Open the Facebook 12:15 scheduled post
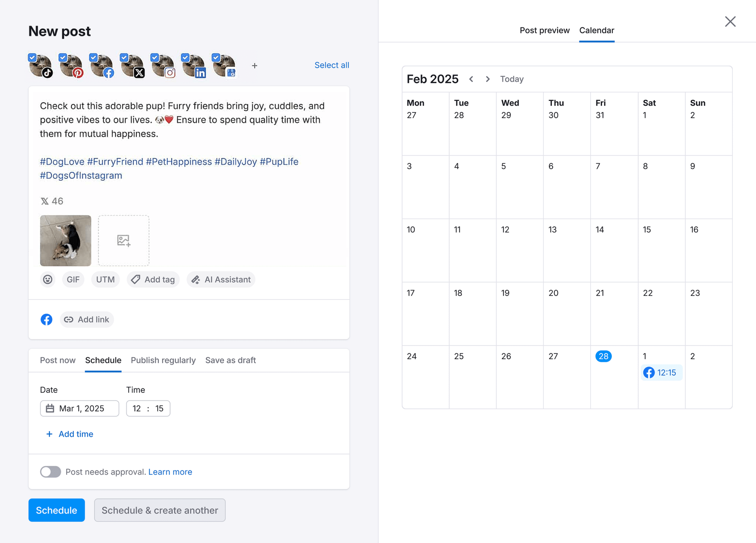This screenshot has width=756, height=543. point(661,373)
